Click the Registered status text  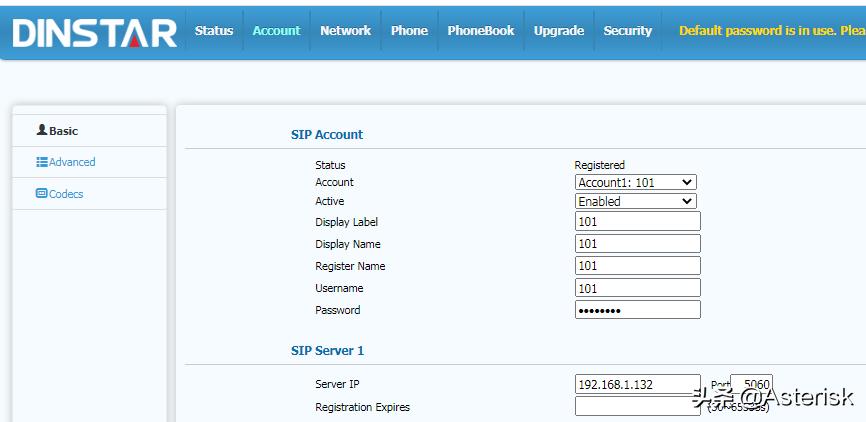click(599, 165)
